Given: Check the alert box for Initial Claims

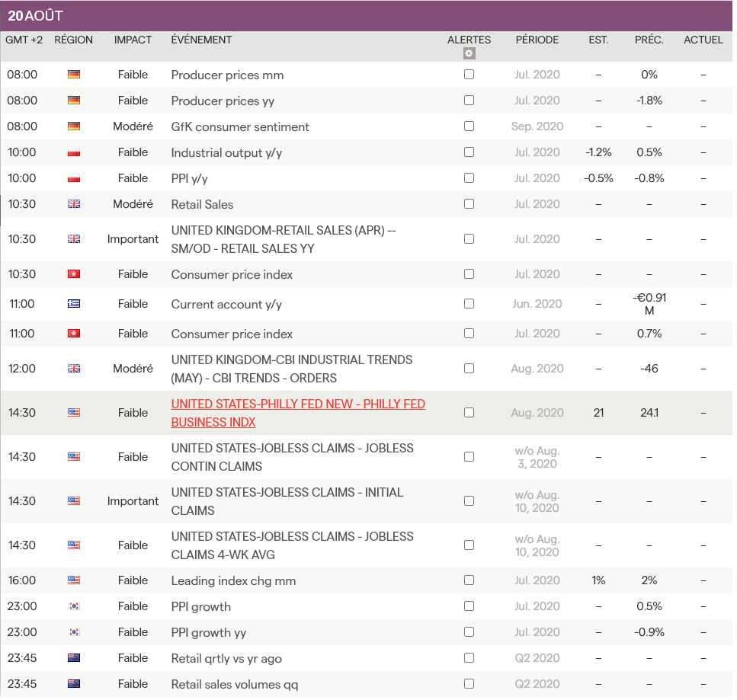Looking at the screenshot, I should click(469, 501).
